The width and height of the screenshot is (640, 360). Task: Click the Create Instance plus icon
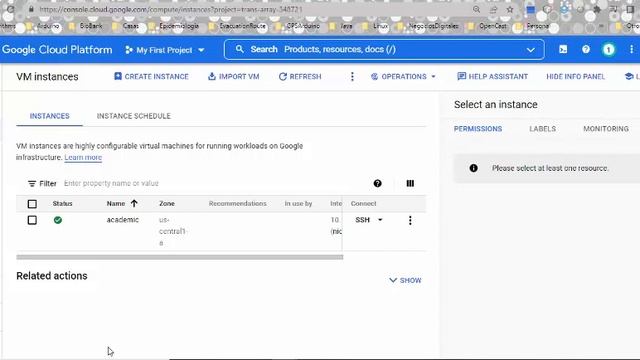pyautogui.click(x=118, y=76)
